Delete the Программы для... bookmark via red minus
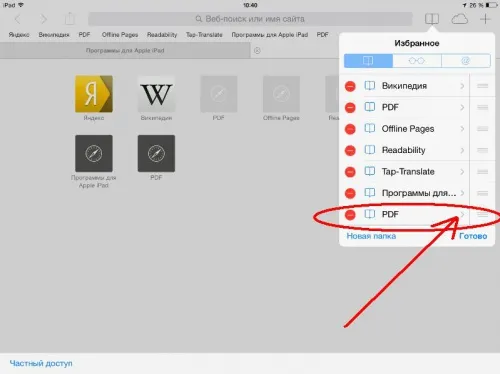Screen dimensions: 500x374 tap(350, 193)
